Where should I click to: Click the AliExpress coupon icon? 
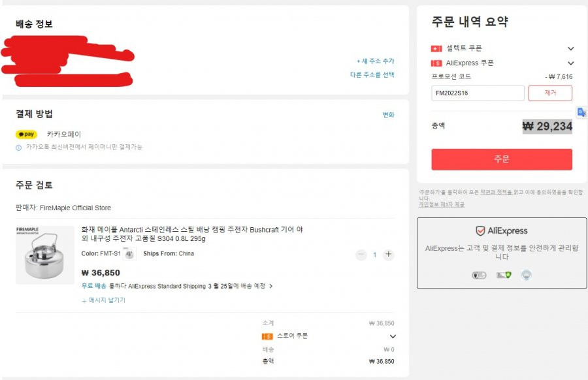pyautogui.click(x=436, y=63)
